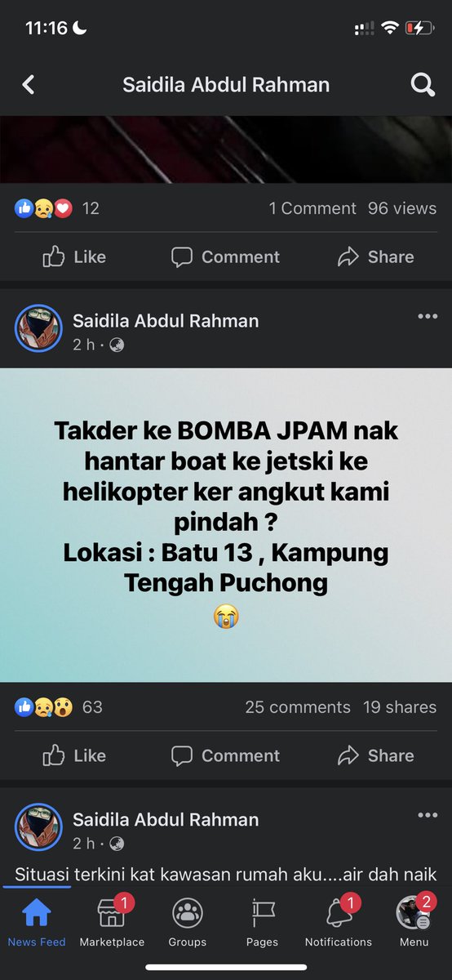Viewport: 452px width, 980px height.
Task: Open Marketplace tab
Action: click(112, 921)
